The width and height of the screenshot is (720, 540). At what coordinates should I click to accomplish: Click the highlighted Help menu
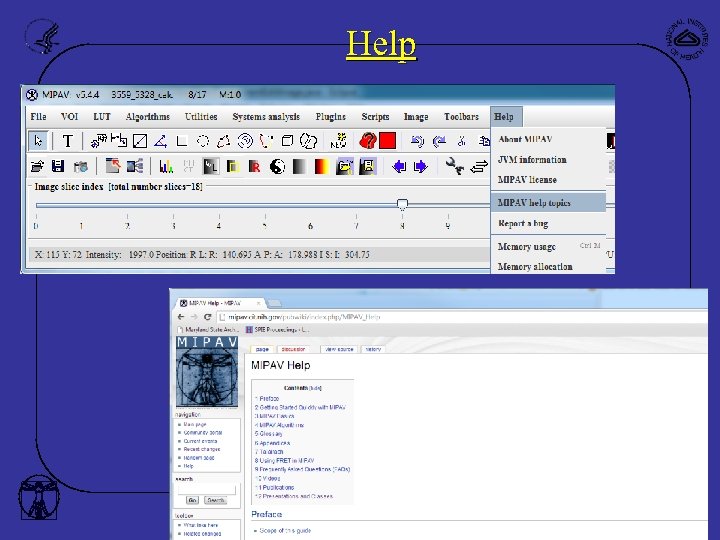pyautogui.click(x=506, y=117)
